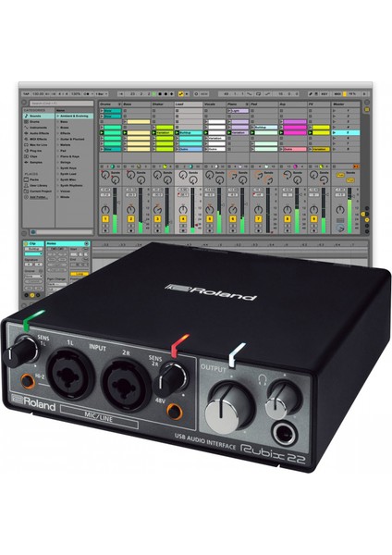Viewport: 392px width, 555px height.
Task: Launch the Light clip in Piano track
Action: click(230, 111)
